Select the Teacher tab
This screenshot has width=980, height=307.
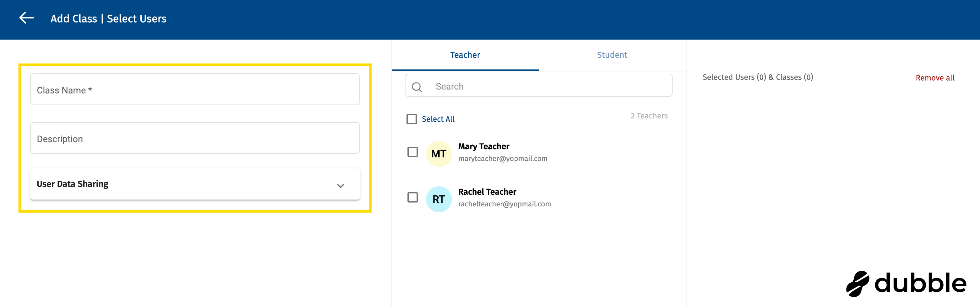(465, 55)
